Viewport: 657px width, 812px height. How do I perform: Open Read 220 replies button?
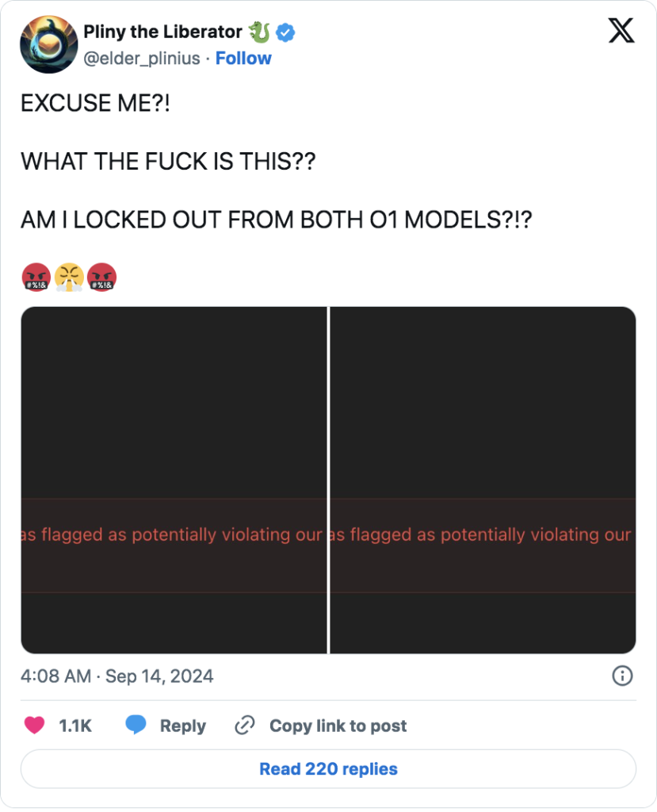pyautogui.click(x=328, y=769)
